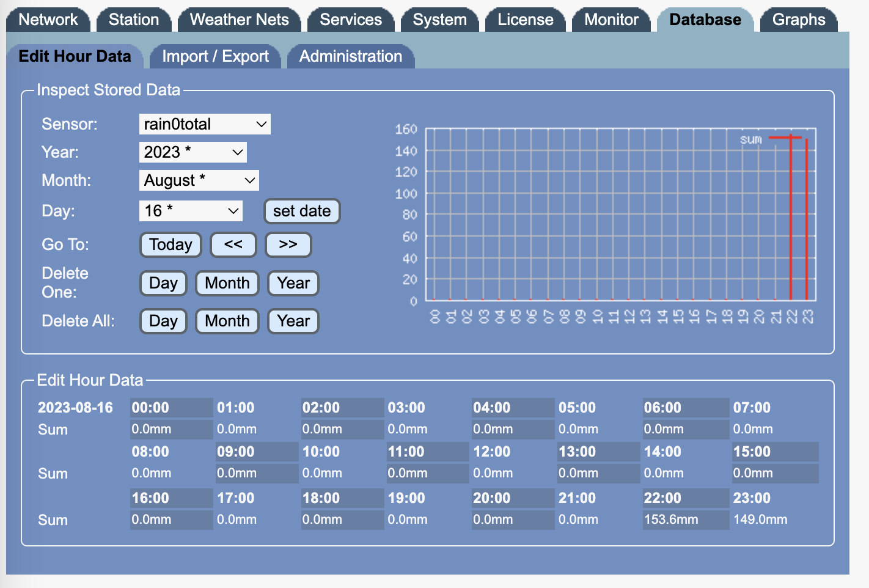
Task: Click Delete One Day button
Action: coord(163,283)
